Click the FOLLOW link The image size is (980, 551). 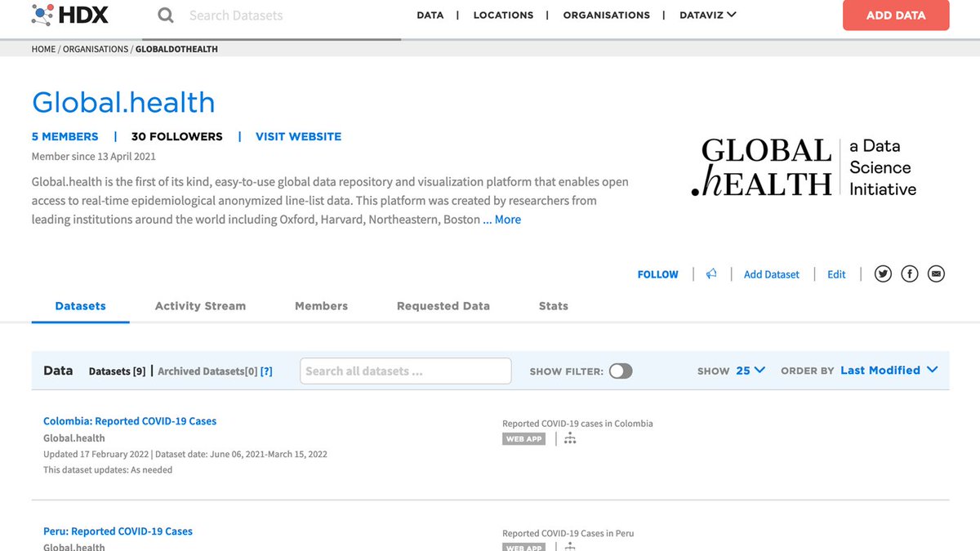[x=658, y=274]
